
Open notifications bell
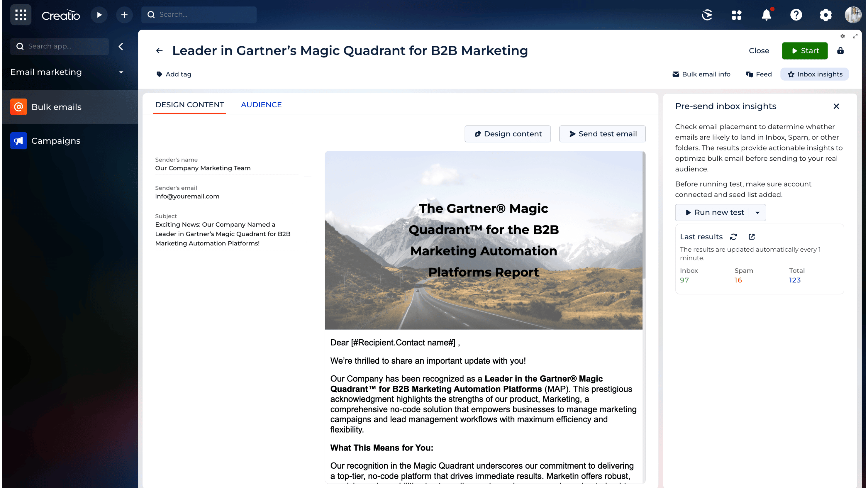[767, 15]
